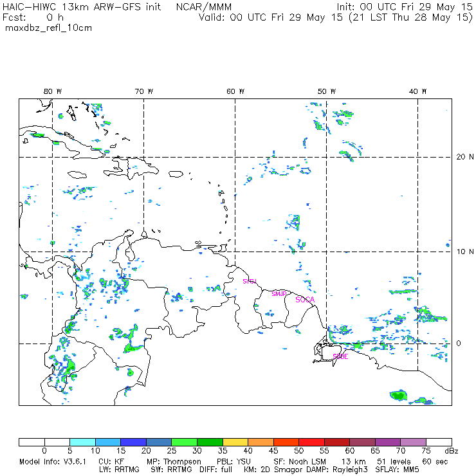Click the 'SF: Noah LSM' surface text
The image size is (476, 476).
click(x=300, y=462)
